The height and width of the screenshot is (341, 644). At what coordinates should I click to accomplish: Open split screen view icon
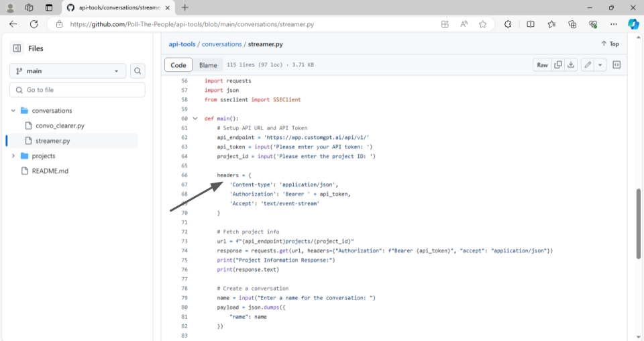click(531, 24)
